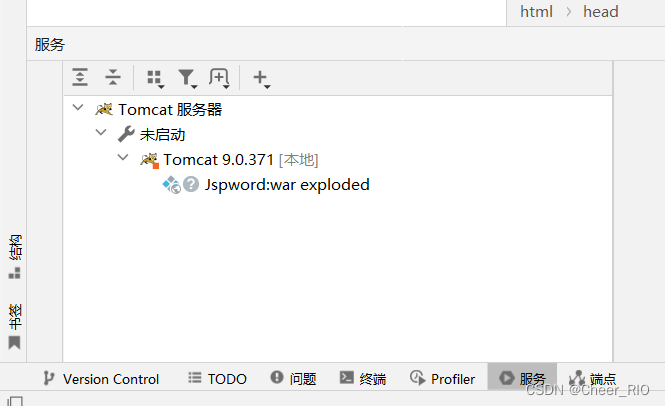Switch to the 终端 terminal tab
Screen dimensions: 665x406
[363, 378]
